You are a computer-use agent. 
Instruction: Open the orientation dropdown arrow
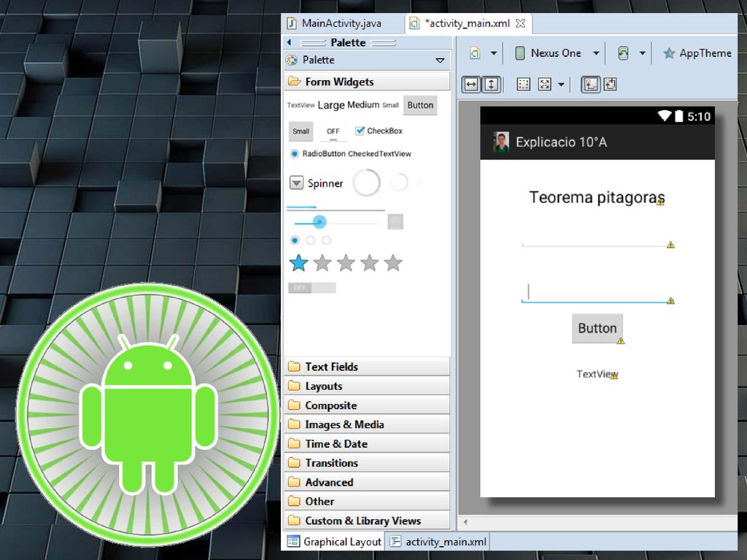pyautogui.click(x=642, y=53)
